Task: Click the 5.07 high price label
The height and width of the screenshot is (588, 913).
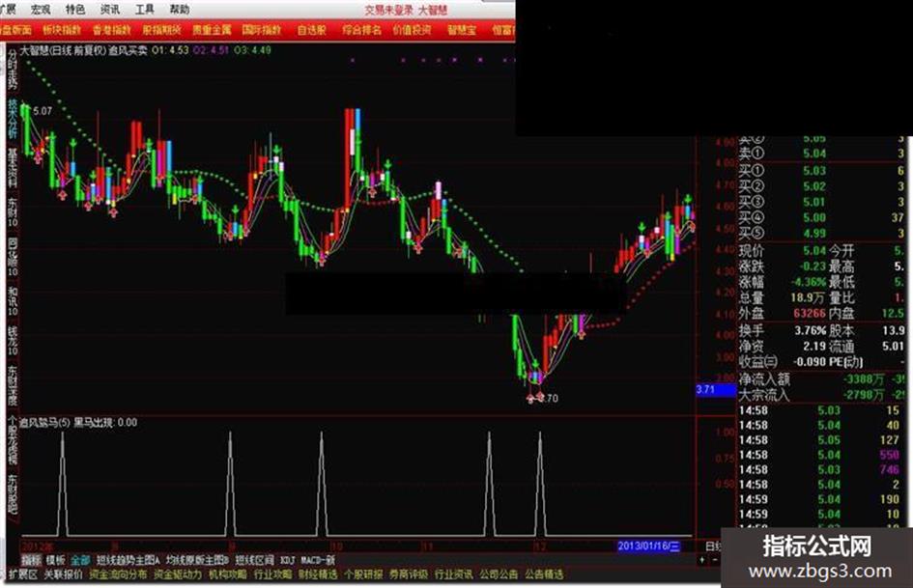Action: [x=43, y=111]
